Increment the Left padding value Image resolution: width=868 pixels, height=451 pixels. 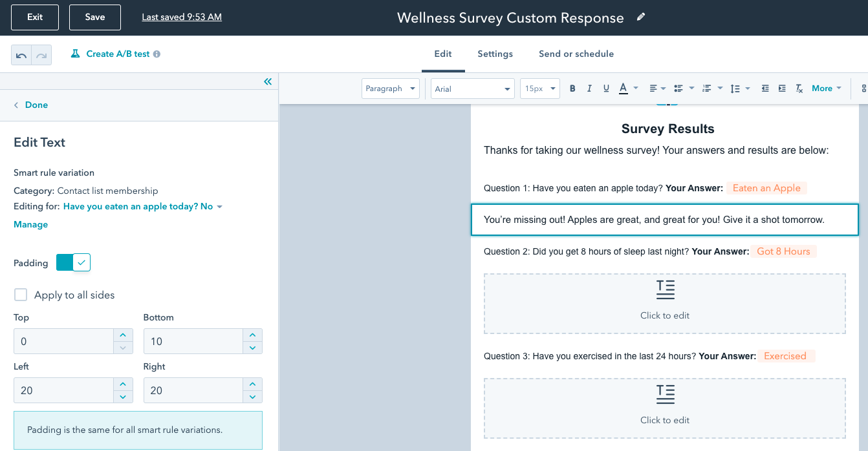123,384
